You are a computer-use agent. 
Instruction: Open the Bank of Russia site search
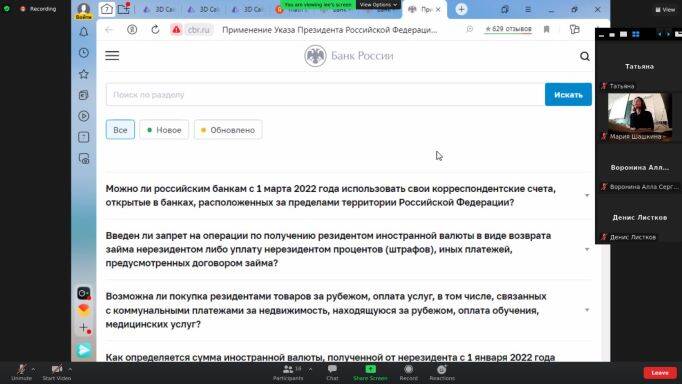point(585,56)
